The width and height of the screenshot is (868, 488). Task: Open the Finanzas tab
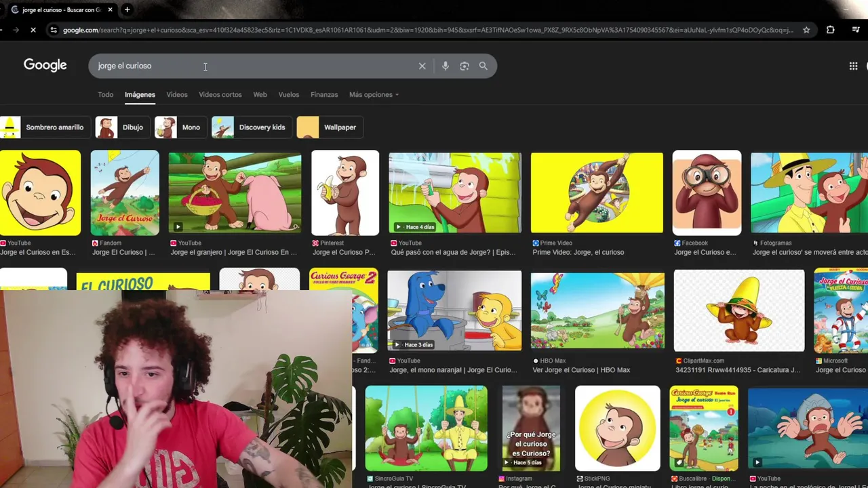pos(324,94)
